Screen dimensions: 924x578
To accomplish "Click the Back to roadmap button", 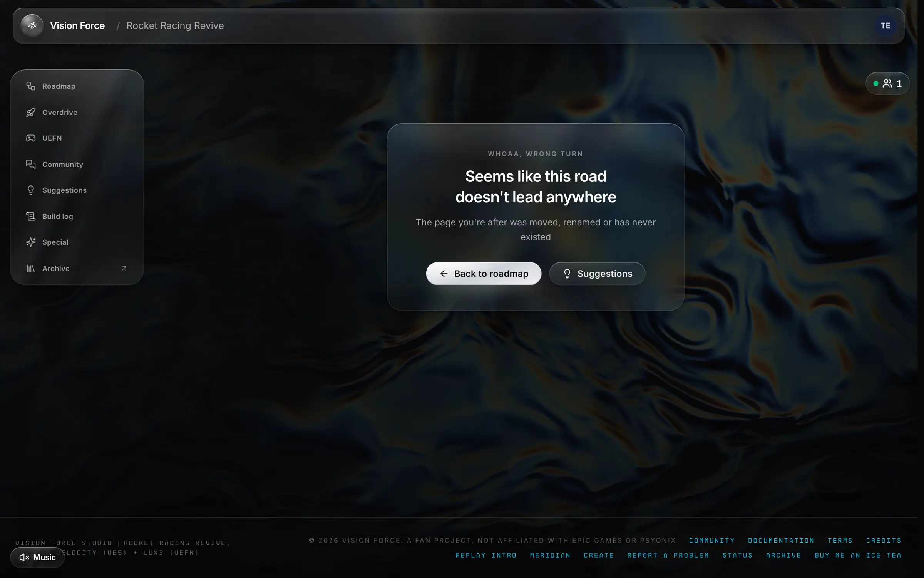I will pyautogui.click(x=484, y=274).
